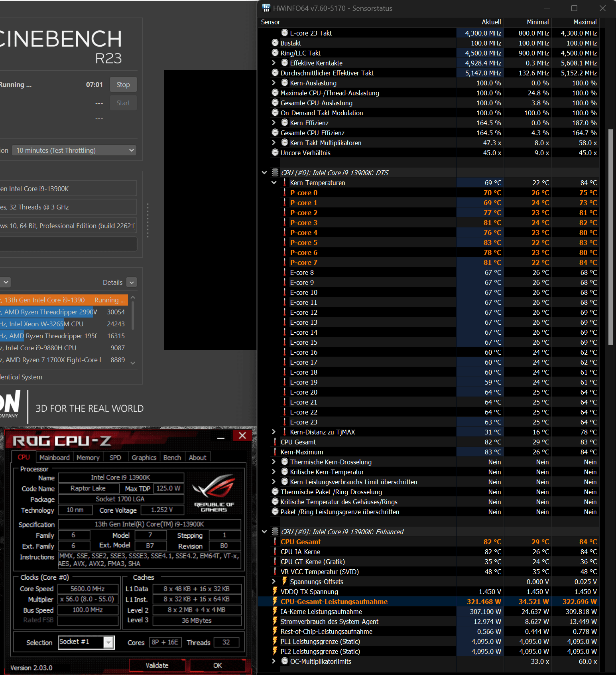616x675 pixels.
Task: Switch to the Memory tab in CPU-Z
Action: (x=88, y=458)
